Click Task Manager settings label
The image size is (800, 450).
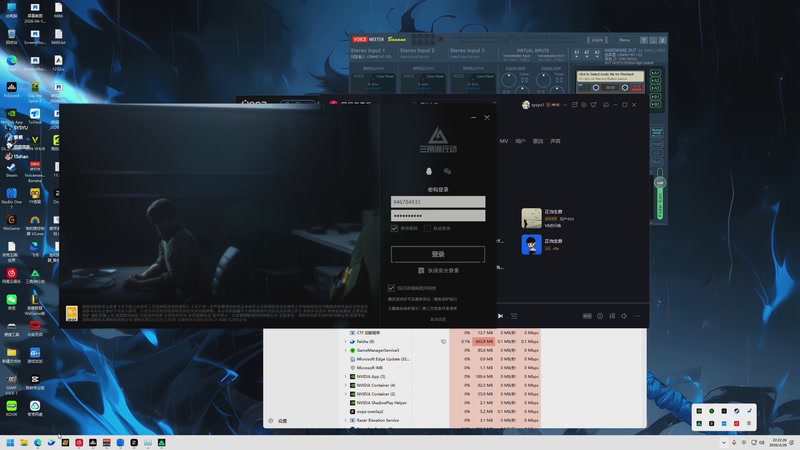pyautogui.click(x=282, y=421)
